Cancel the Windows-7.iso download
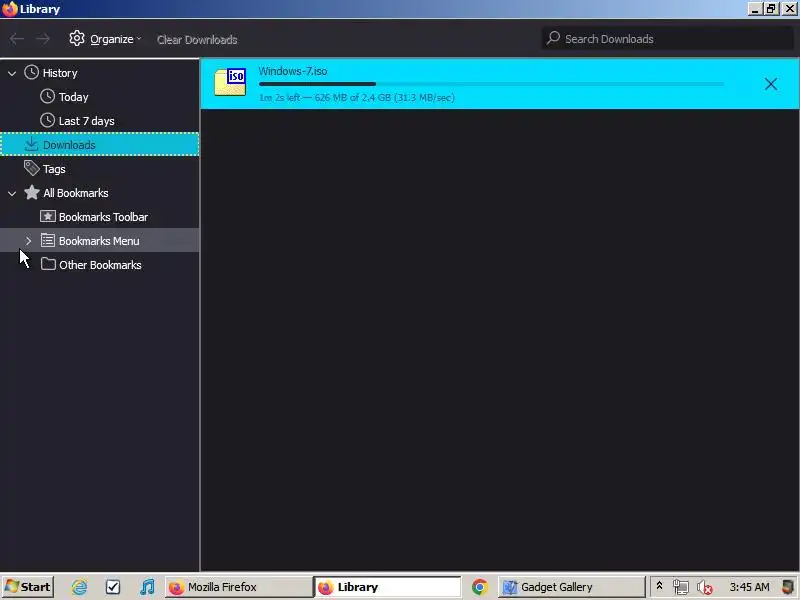 tap(770, 84)
